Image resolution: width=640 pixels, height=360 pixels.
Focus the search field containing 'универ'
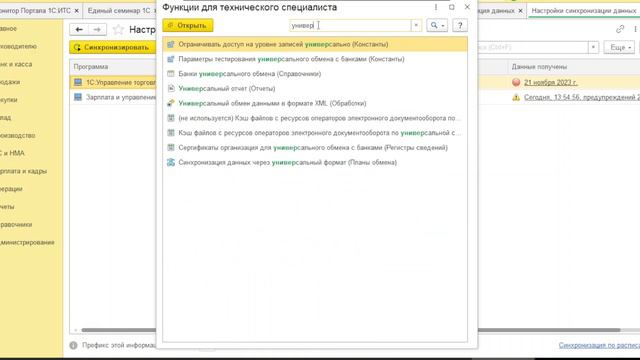[350, 25]
